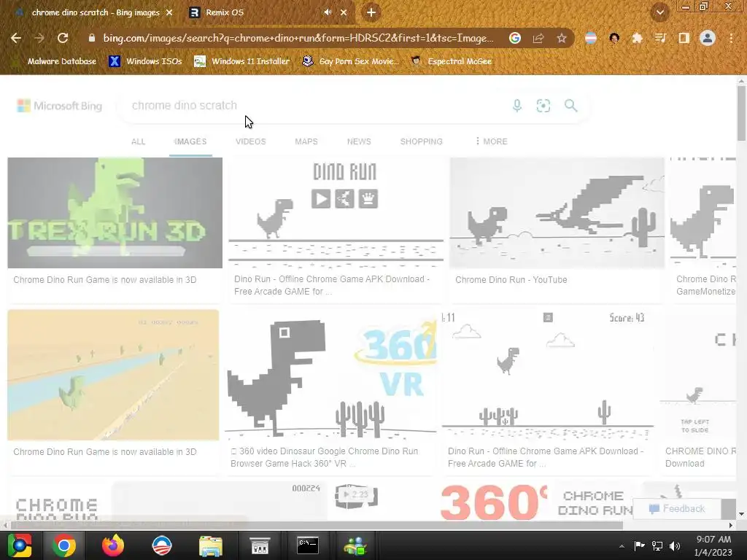Open Bing visual search camera icon
Image resolution: width=747 pixels, height=560 pixels.
[x=543, y=105]
